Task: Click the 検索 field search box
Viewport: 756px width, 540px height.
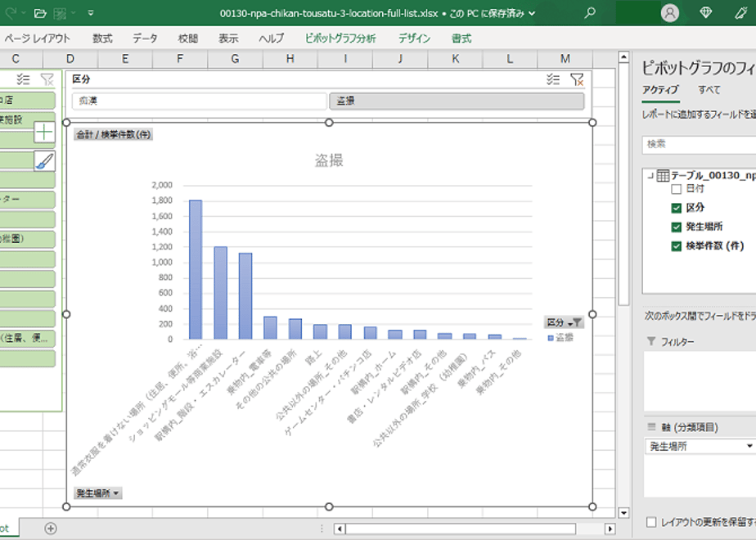Action: pyautogui.click(x=699, y=144)
